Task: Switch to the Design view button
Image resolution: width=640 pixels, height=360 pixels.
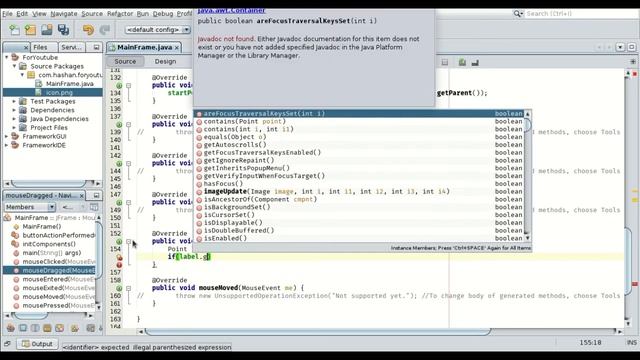Action: click(165, 61)
